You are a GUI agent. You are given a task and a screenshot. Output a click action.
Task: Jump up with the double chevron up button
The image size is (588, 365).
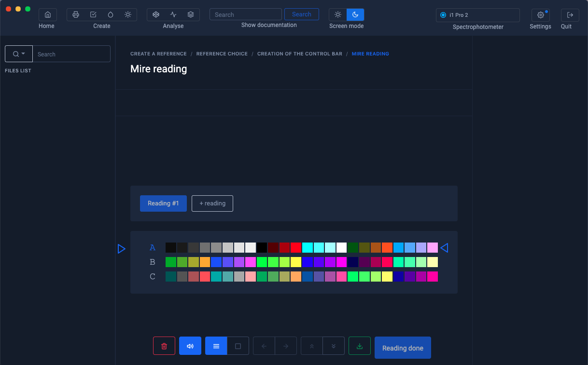pyautogui.click(x=312, y=346)
